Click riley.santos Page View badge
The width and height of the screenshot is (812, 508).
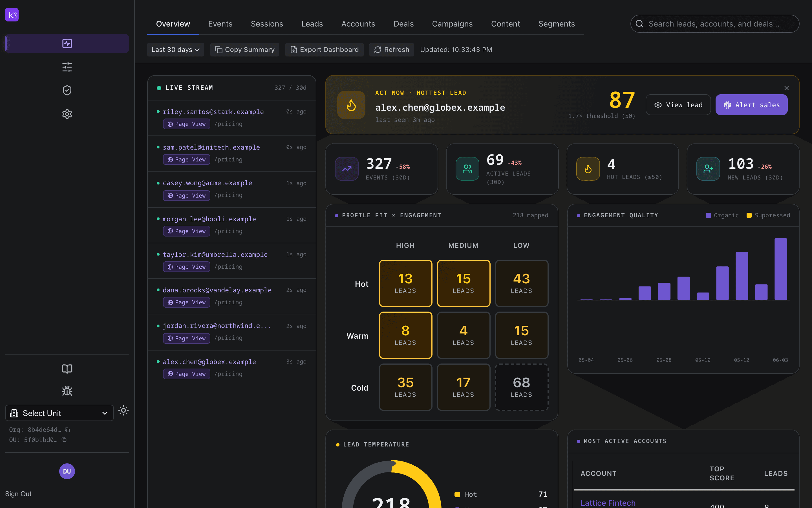[187, 124]
